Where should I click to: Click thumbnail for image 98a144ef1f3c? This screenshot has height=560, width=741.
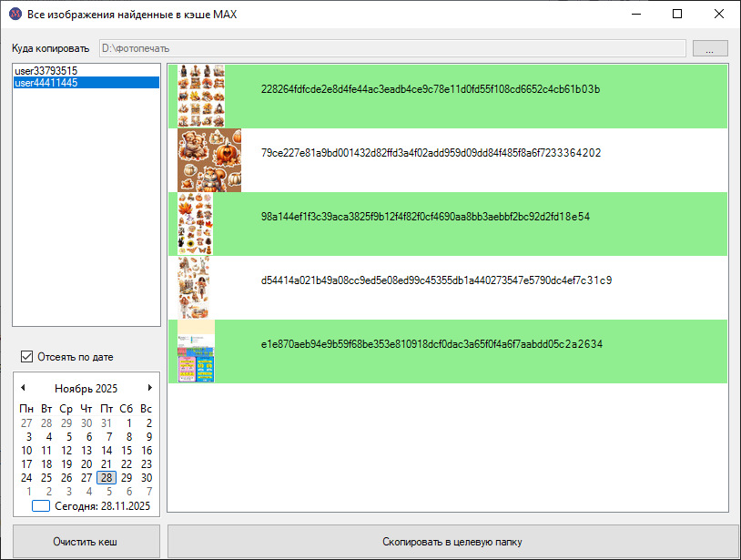tap(196, 224)
